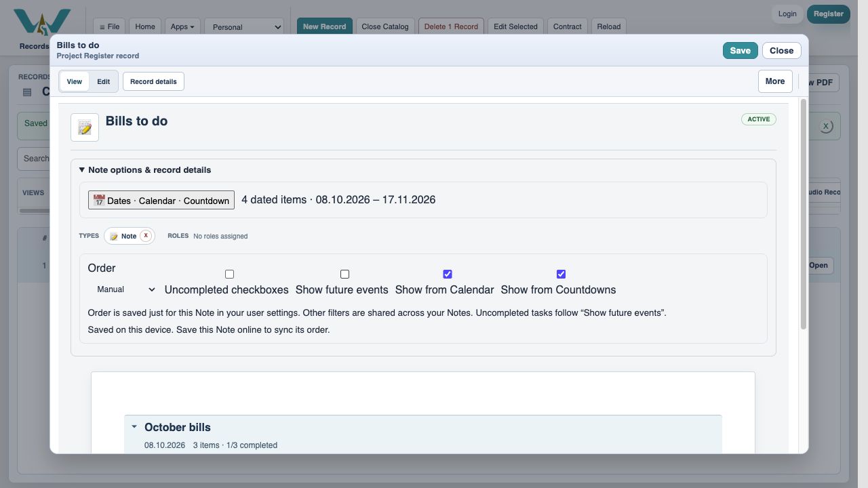Click the Login button
This screenshot has height=488, width=868.
787,14
